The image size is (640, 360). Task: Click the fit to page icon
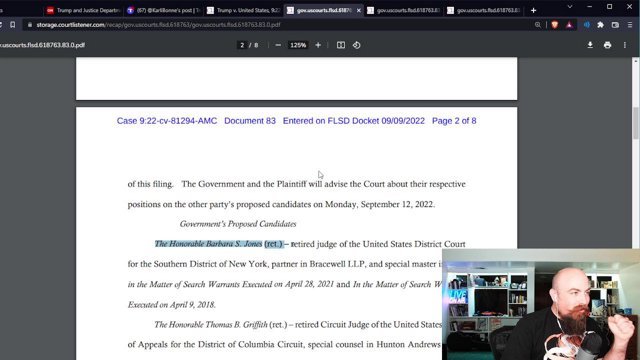341,45
